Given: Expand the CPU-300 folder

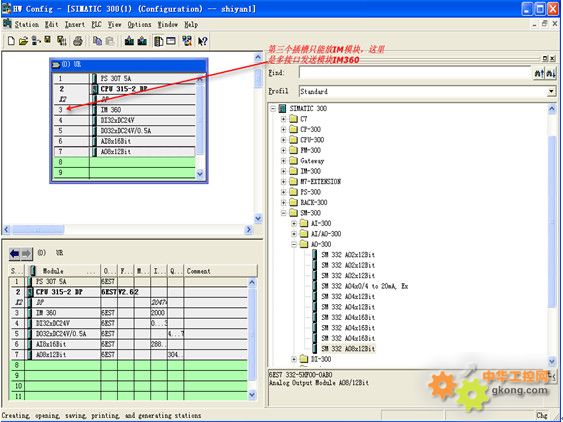Looking at the screenshot, I should (283, 140).
